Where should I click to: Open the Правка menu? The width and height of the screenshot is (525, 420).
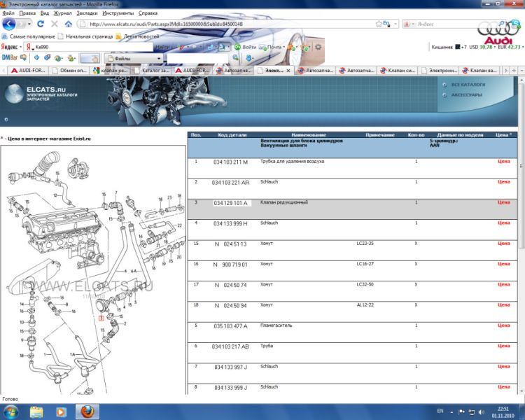click(x=27, y=13)
